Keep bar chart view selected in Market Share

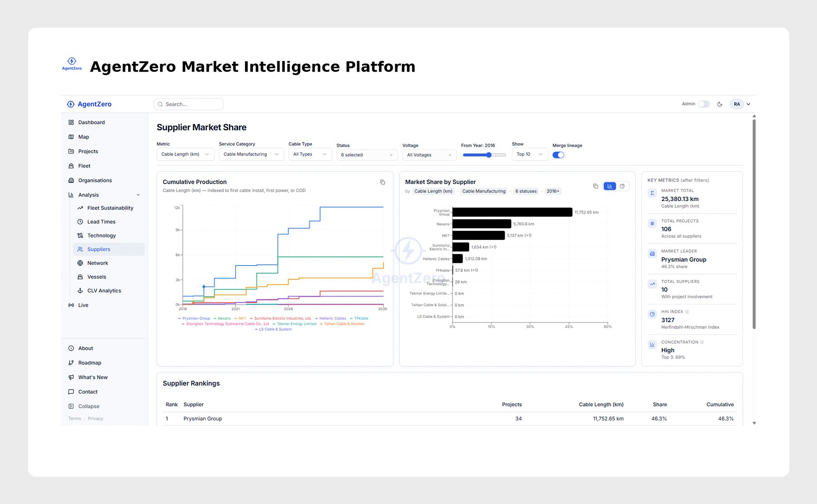coord(609,186)
